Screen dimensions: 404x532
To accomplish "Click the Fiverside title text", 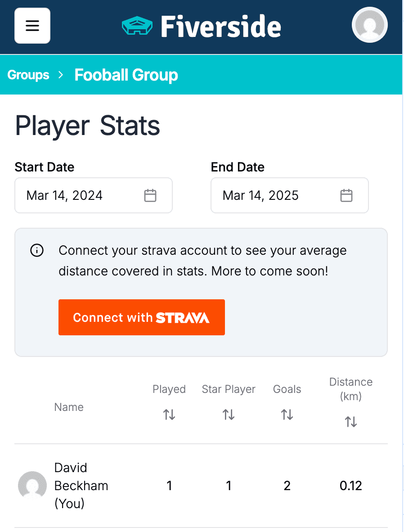I will [221, 27].
